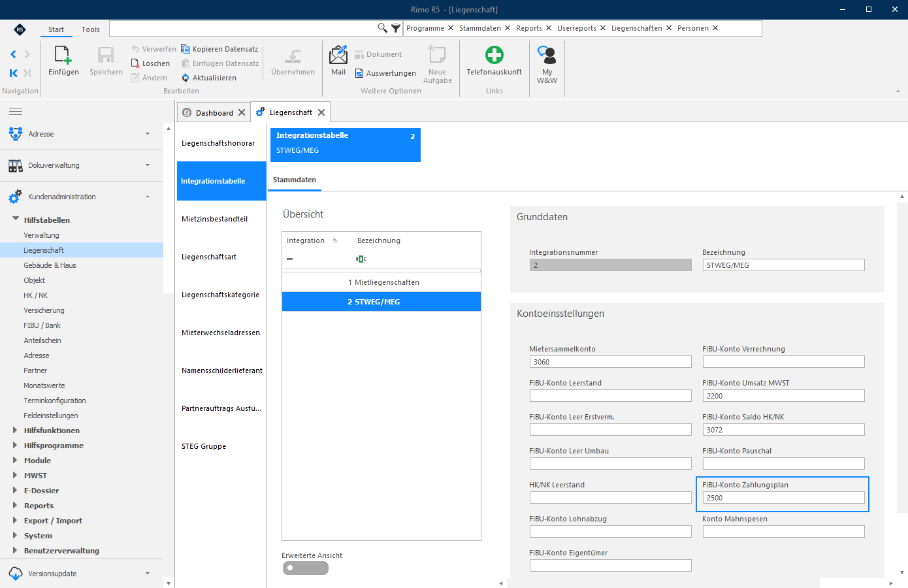The height and width of the screenshot is (588, 908).
Task: Expand the Hilfsfunktionen tree node
Action: [15, 430]
